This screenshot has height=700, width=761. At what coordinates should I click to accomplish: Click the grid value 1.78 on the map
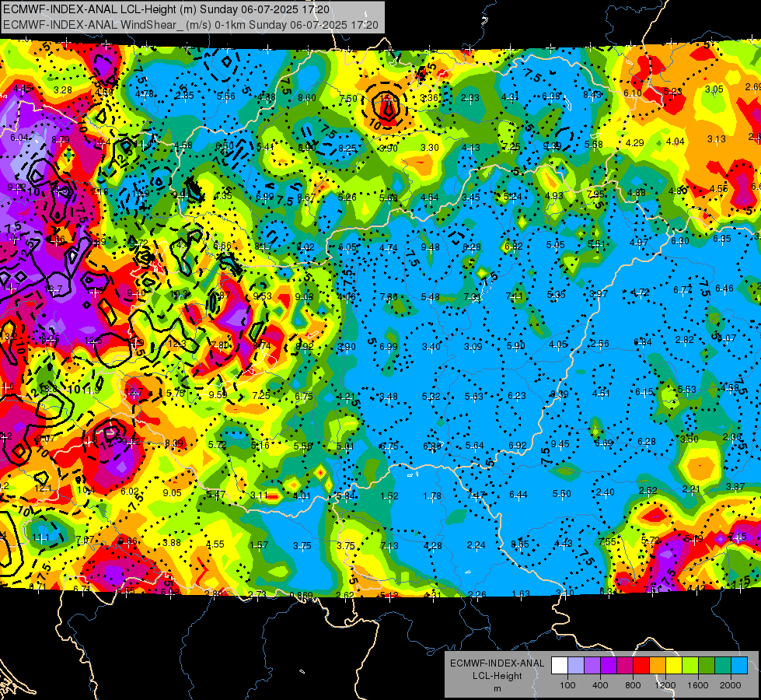pyautogui.click(x=432, y=496)
